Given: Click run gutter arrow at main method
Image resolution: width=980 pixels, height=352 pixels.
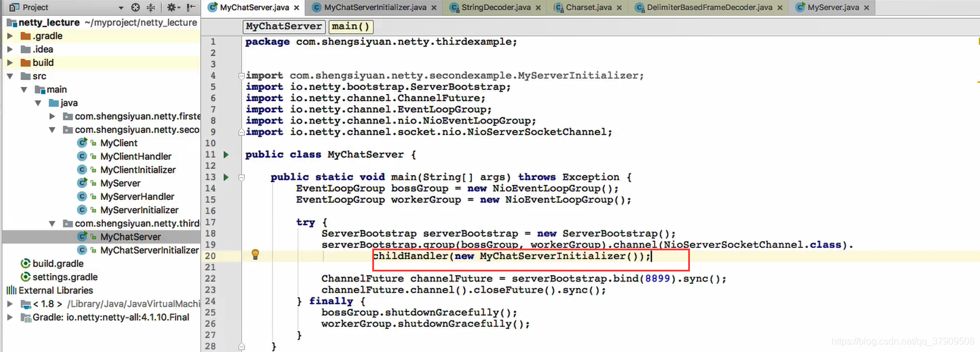Looking at the screenshot, I should pyautogui.click(x=226, y=177).
